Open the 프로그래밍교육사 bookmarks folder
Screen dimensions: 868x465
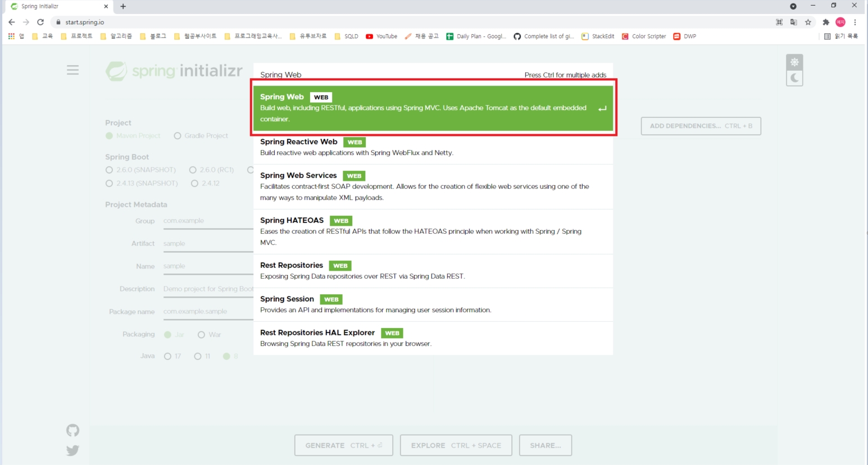point(253,36)
